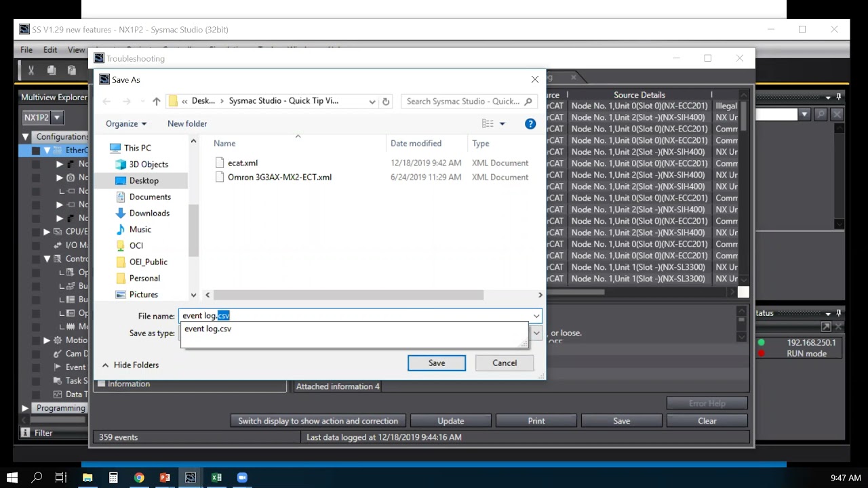
Task: Click the navigation pane vertical scrollbar
Action: [193, 230]
